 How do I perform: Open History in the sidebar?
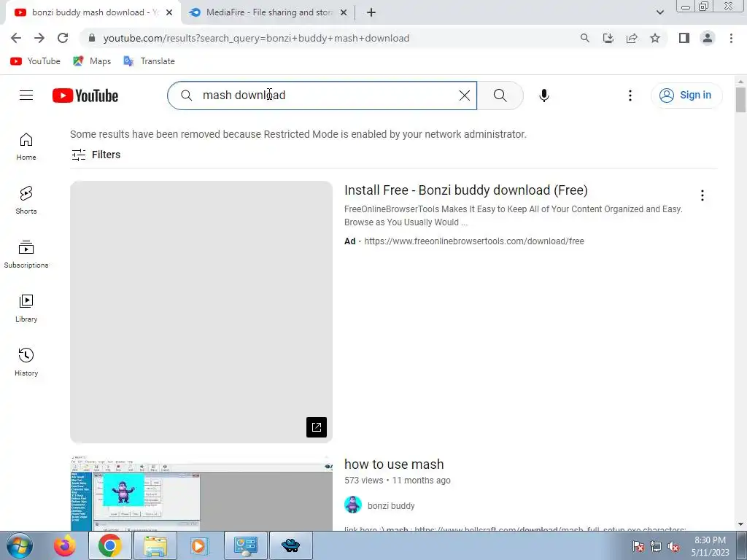(x=26, y=362)
